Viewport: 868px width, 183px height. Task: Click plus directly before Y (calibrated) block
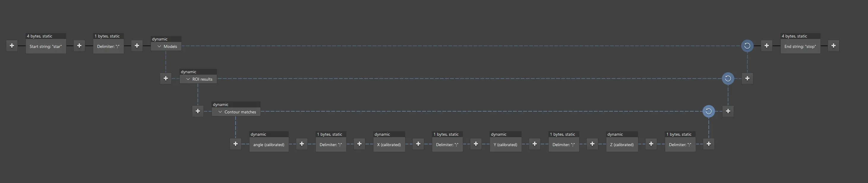pyautogui.click(x=476, y=144)
